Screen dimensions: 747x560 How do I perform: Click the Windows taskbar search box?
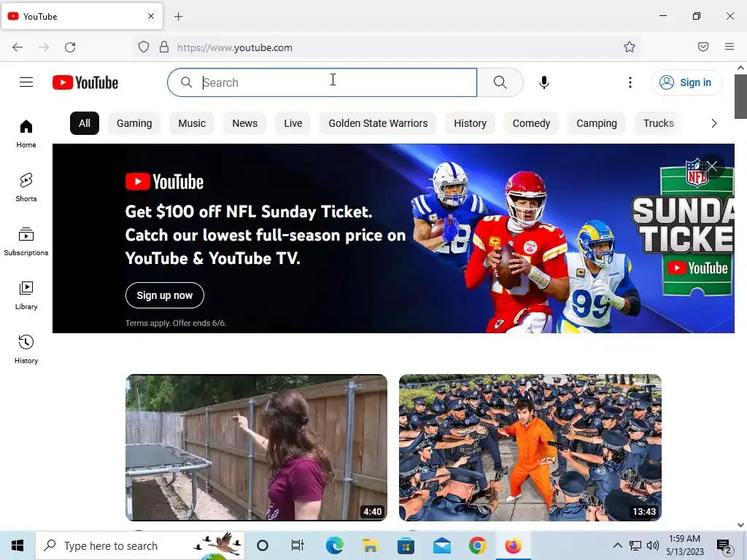point(140,545)
